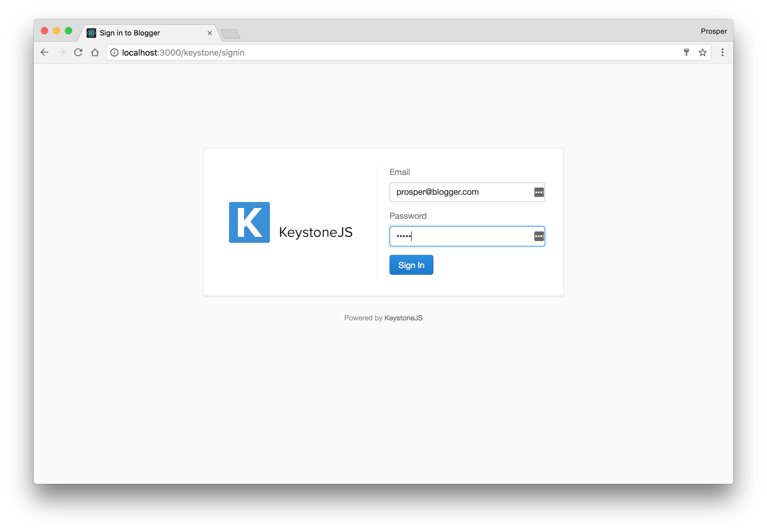Follow the KeystoneJS footer link
Image resolution: width=767 pixels, height=532 pixels.
point(403,318)
